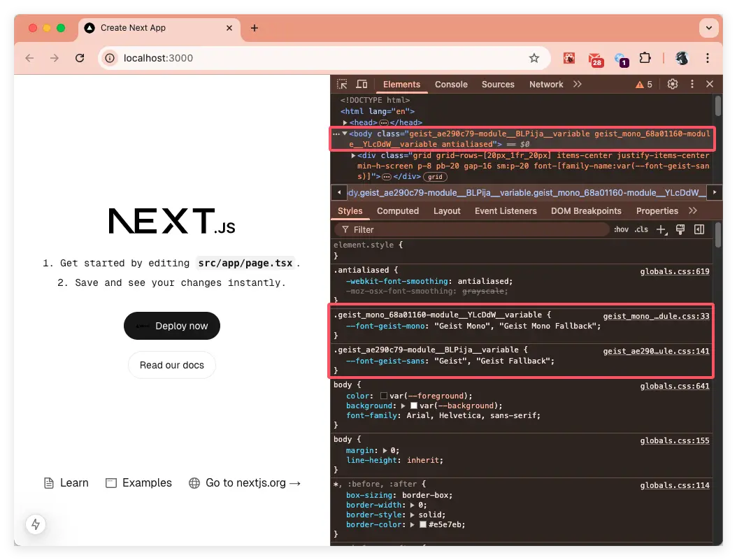This screenshot has height=560, width=737.
Task: Switch to the Console panel tab
Action: click(x=451, y=85)
